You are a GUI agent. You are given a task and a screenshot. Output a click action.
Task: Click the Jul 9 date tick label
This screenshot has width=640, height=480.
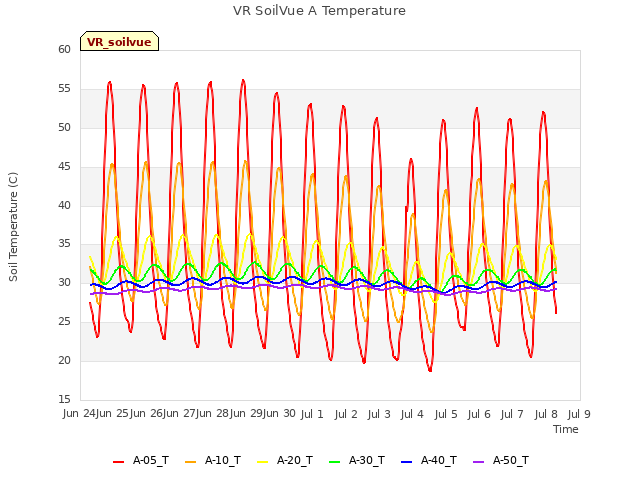pyautogui.click(x=579, y=414)
